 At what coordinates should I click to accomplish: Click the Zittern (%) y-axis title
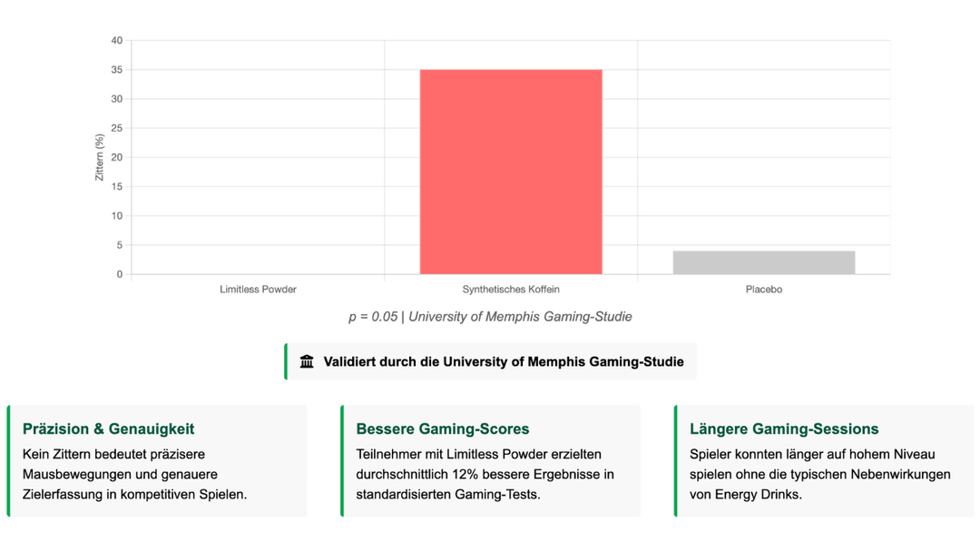[100, 157]
